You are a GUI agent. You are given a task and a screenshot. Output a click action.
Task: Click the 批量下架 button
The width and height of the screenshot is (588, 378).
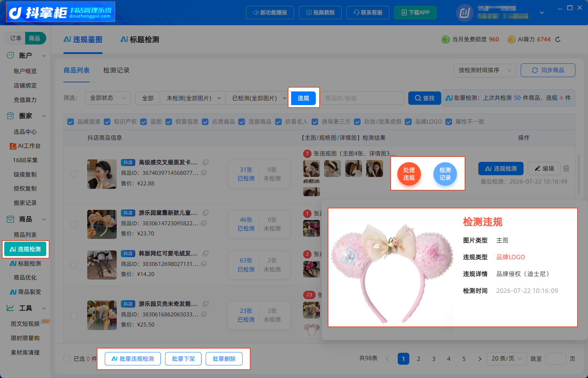[x=183, y=359]
